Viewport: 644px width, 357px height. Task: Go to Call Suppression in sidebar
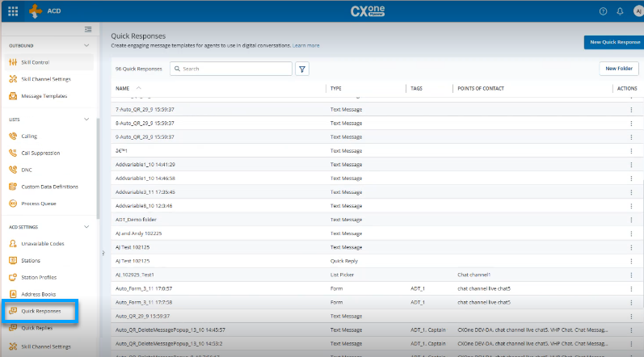click(x=40, y=153)
